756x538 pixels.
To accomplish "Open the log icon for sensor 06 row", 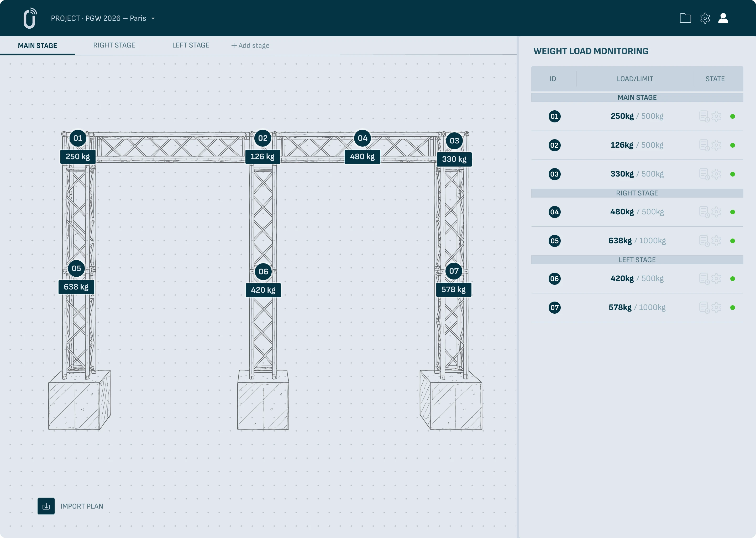I will [x=704, y=279].
